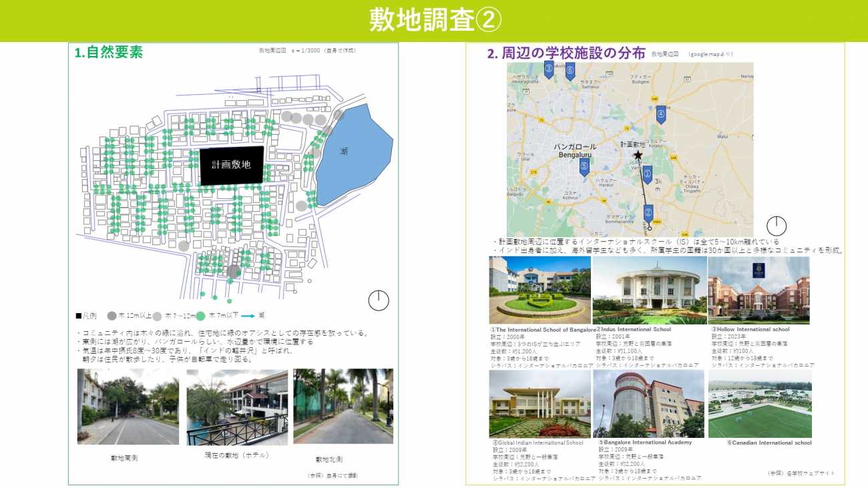868x488 pixels.
Task: Click the black star site marker
Action: click(638, 155)
